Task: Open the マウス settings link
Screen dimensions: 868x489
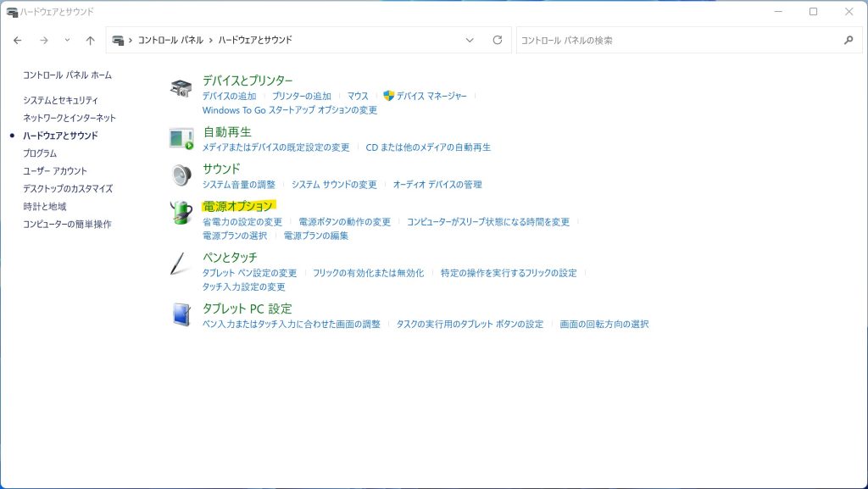Action: point(358,97)
